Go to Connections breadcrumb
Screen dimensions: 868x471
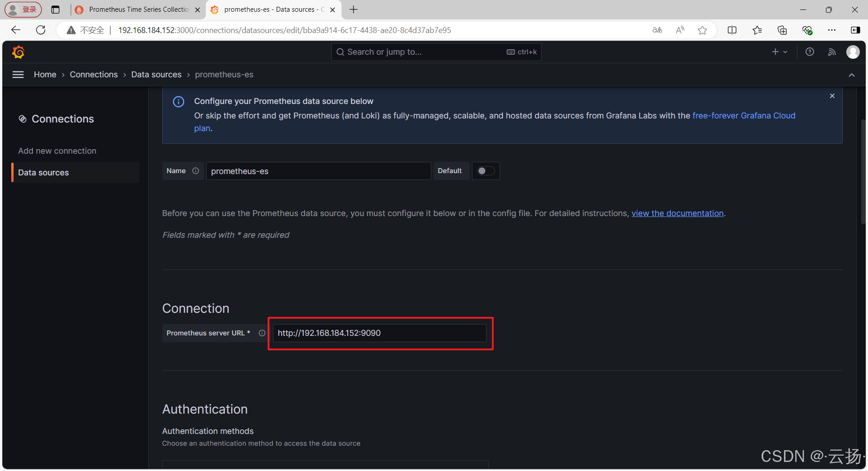tap(94, 75)
